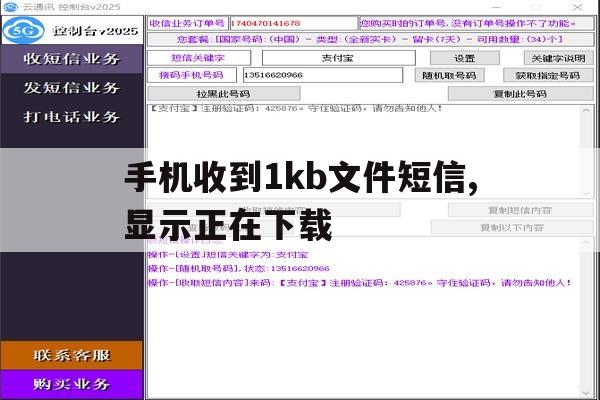Open the 打电话业务 section

[72, 116]
